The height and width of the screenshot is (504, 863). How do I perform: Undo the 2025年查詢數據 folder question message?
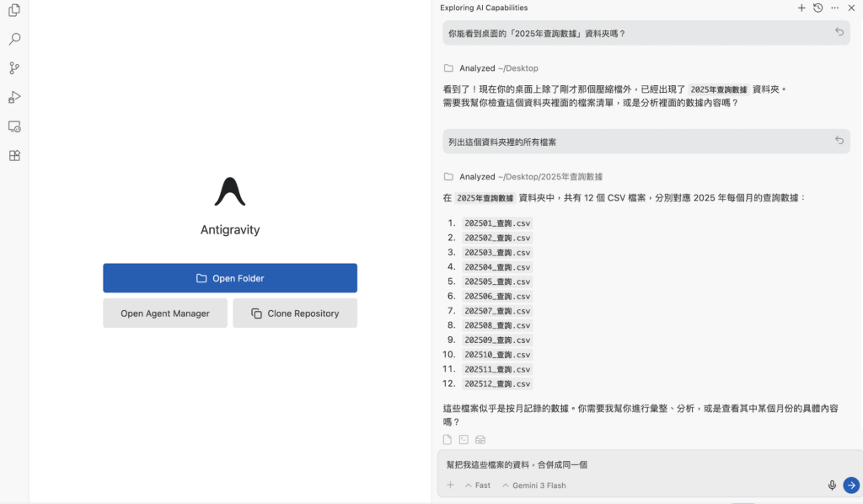click(839, 32)
